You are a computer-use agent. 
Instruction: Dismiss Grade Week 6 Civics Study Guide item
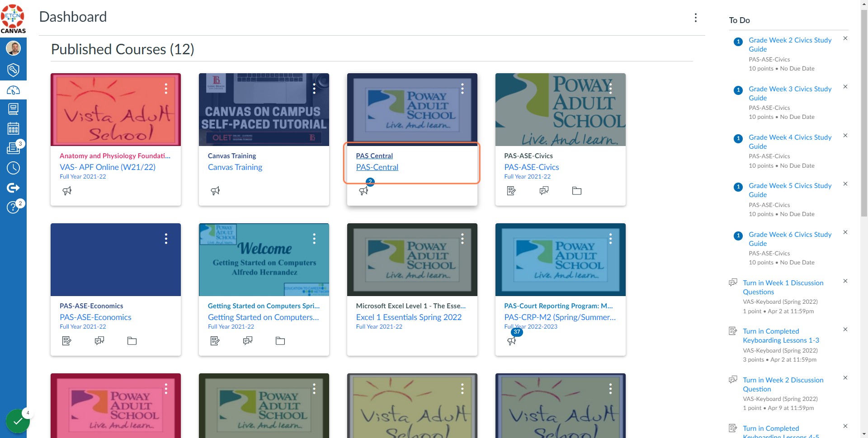coord(845,232)
